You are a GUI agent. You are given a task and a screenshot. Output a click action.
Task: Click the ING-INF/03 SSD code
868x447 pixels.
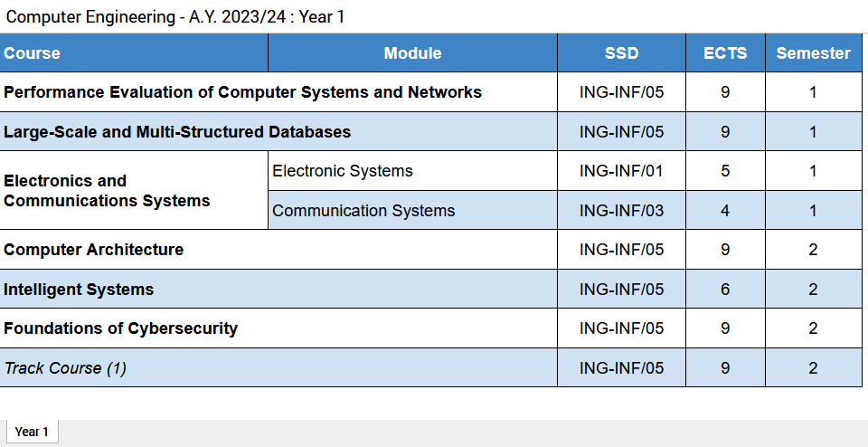621,211
